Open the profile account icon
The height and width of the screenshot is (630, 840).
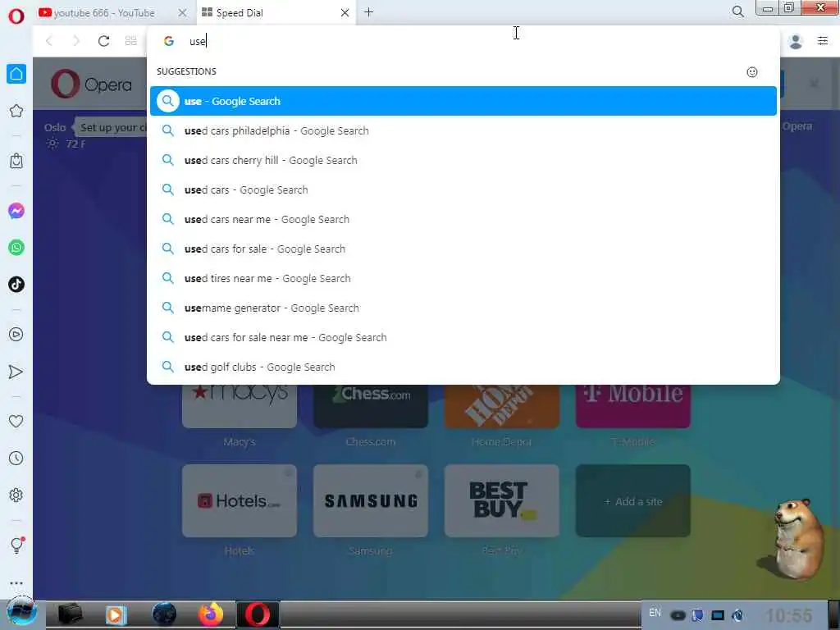(796, 41)
